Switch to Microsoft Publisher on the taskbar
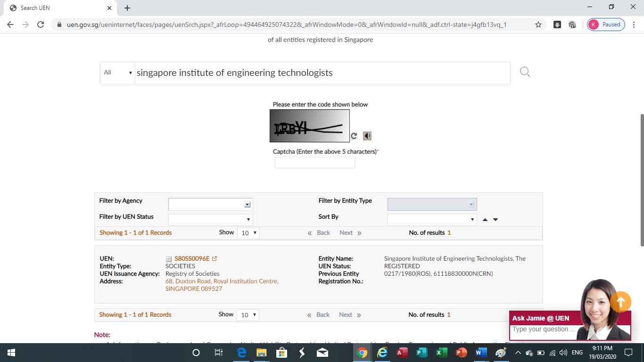The width and height of the screenshot is (644, 362). point(421,353)
